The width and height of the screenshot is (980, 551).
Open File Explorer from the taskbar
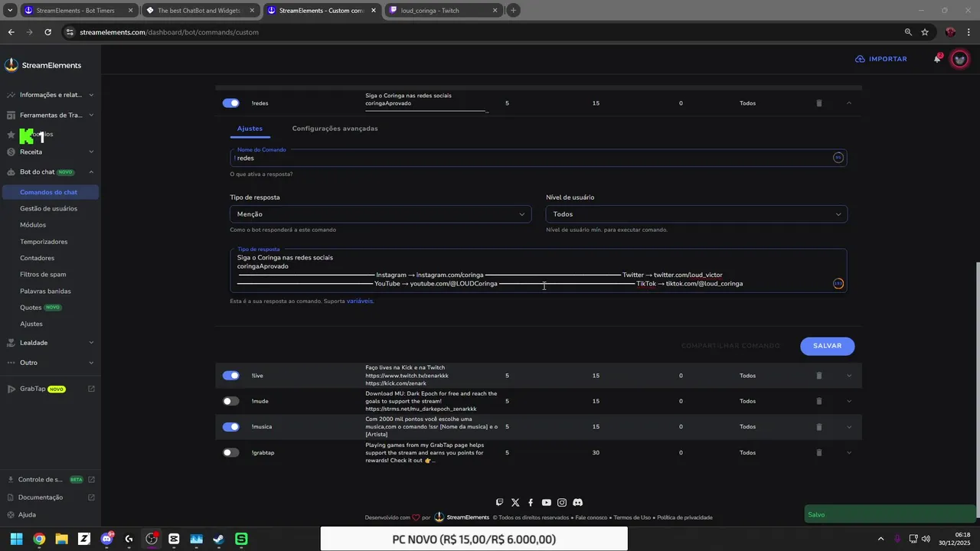coord(61,539)
